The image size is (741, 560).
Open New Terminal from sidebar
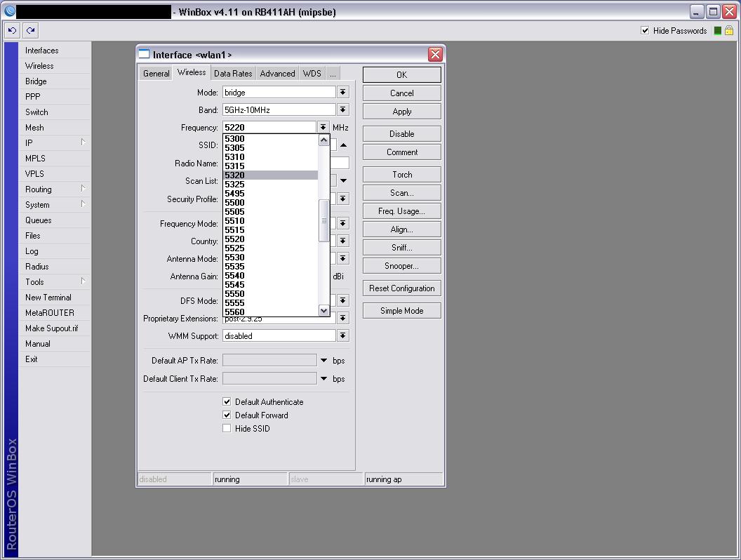54,298
